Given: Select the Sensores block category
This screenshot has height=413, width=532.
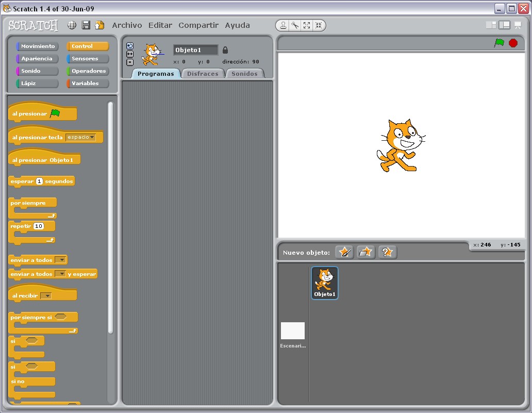Looking at the screenshot, I should (88, 58).
